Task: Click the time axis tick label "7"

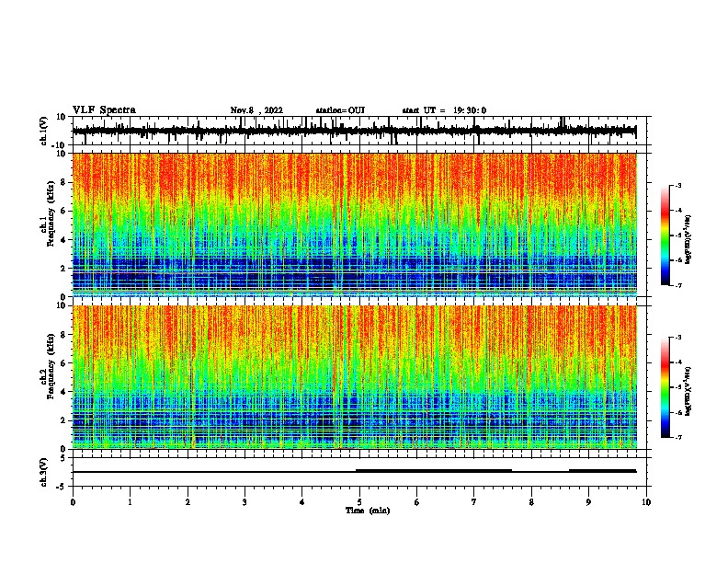Action: (x=474, y=502)
